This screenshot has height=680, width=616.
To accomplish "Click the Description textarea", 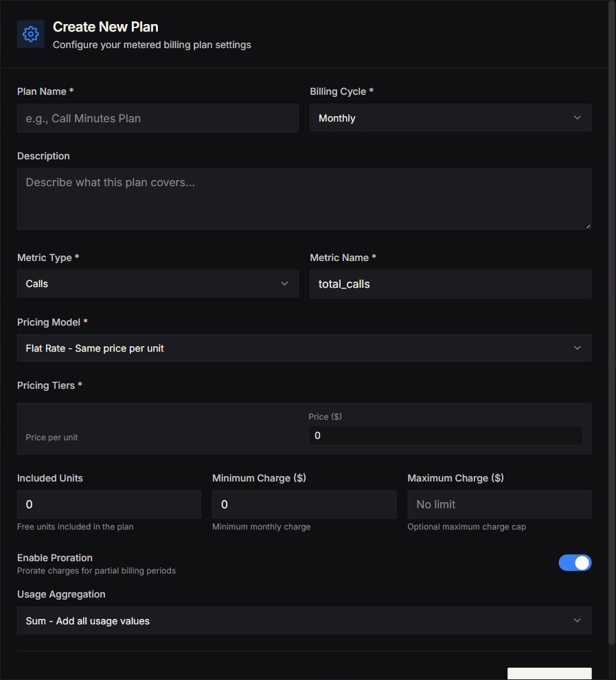I will (x=304, y=199).
